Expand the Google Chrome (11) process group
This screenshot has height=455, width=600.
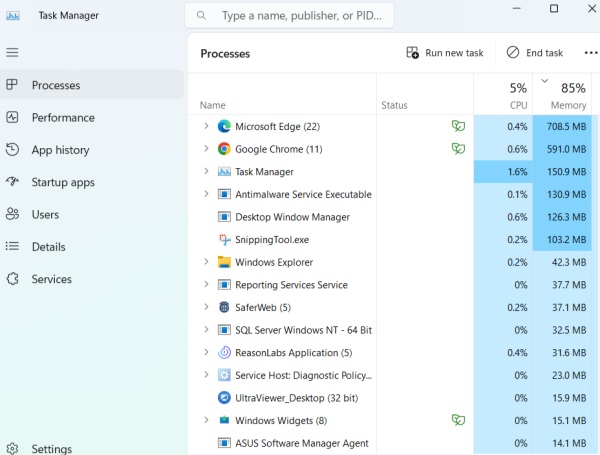click(206, 148)
